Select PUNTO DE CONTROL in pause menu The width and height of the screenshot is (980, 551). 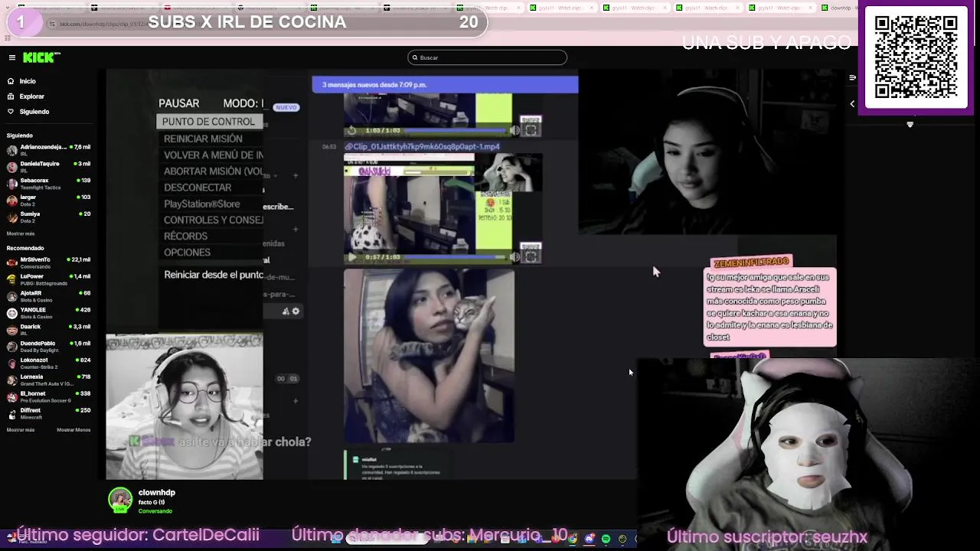208,122
